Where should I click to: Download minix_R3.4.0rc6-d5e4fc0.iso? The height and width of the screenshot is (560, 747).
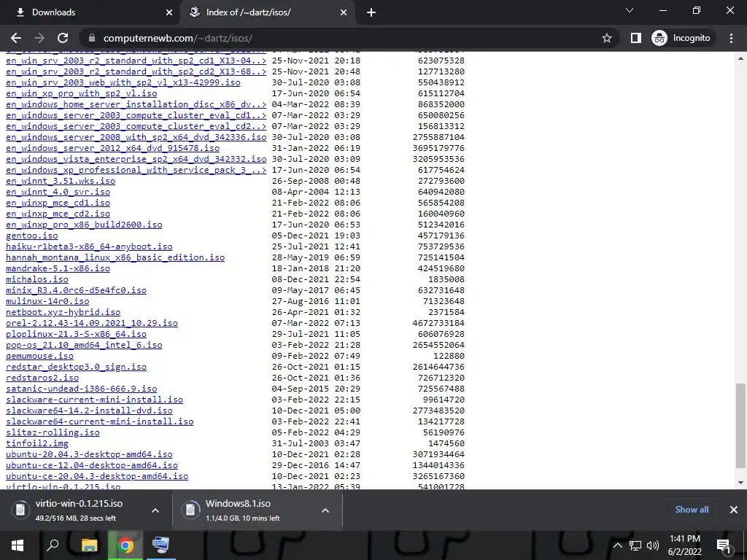[76, 290]
